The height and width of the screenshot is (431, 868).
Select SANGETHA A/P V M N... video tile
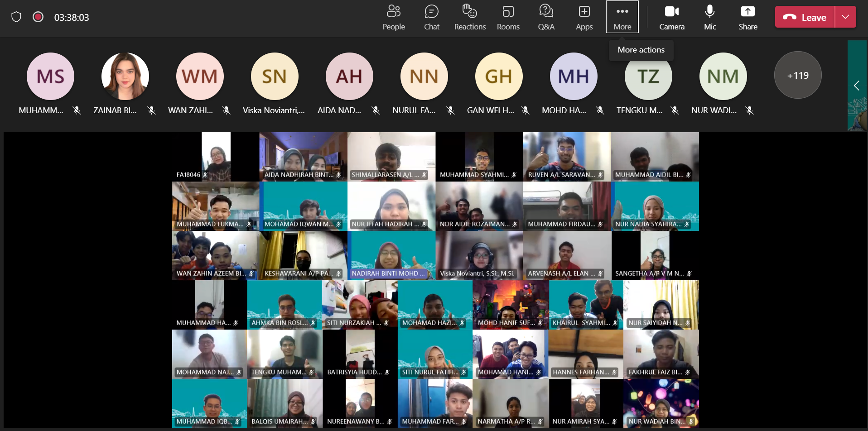click(655, 255)
